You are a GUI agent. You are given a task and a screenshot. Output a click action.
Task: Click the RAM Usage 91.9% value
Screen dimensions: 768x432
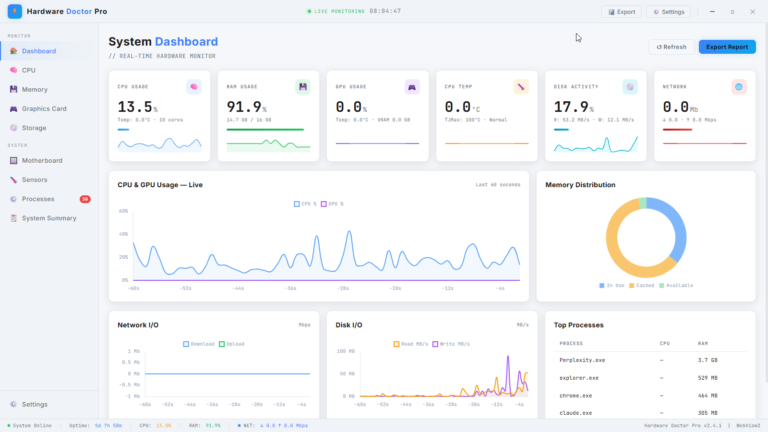246,107
